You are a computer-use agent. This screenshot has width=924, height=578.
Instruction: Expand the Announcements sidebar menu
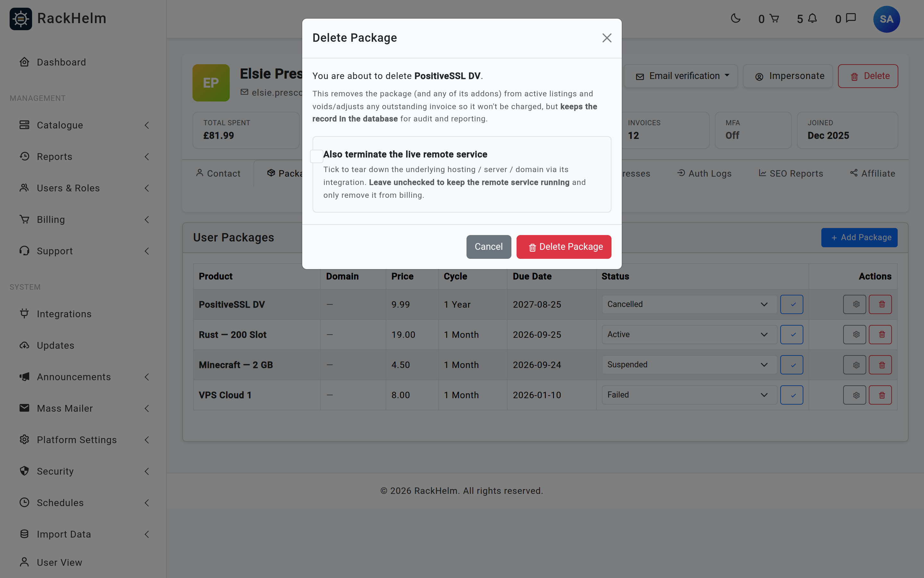click(x=83, y=377)
